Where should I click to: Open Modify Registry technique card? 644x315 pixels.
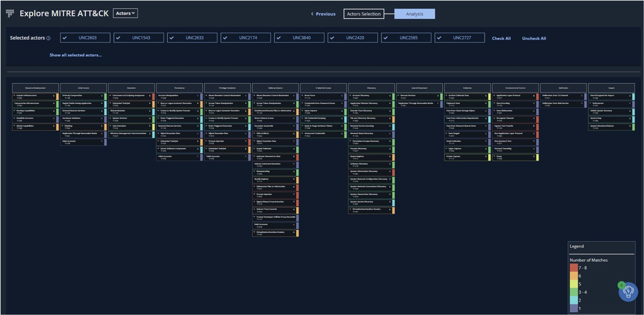[275, 180]
